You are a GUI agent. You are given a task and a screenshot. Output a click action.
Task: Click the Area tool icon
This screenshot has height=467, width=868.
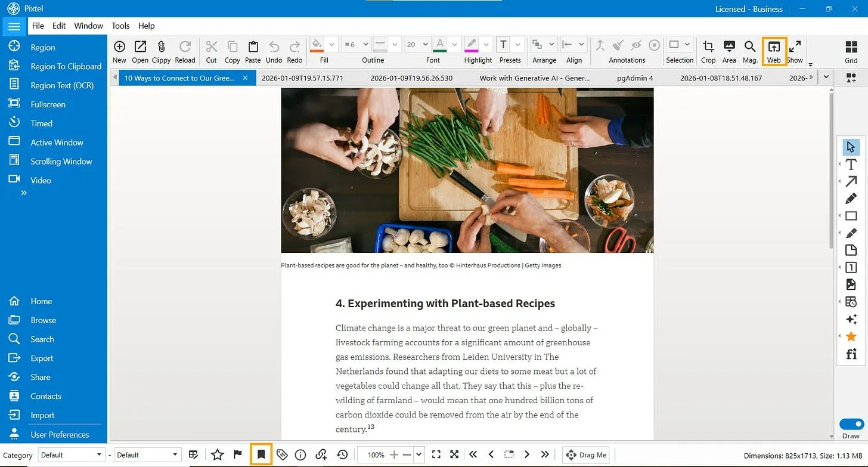tap(729, 47)
